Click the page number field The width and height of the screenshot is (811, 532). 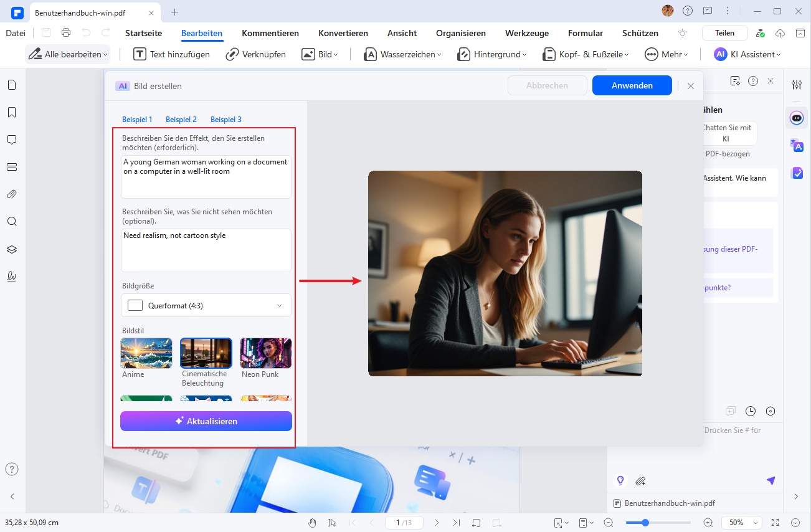(404, 523)
